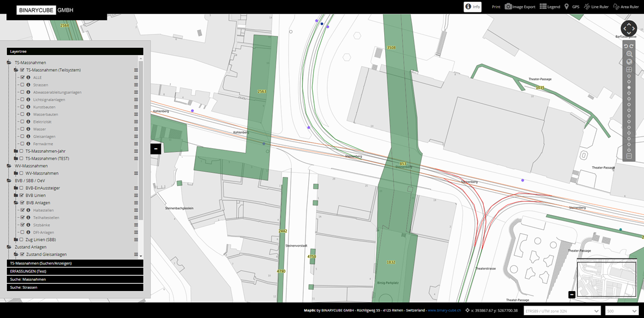Enable the Strassen layer checkbox

point(22,85)
